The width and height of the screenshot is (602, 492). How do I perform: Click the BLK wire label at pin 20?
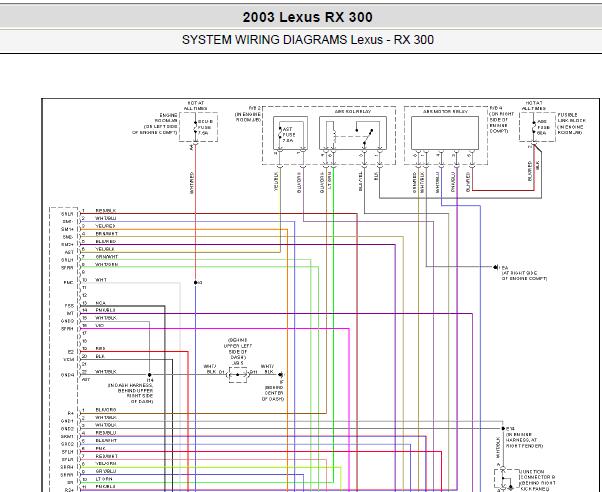[x=100, y=356]
